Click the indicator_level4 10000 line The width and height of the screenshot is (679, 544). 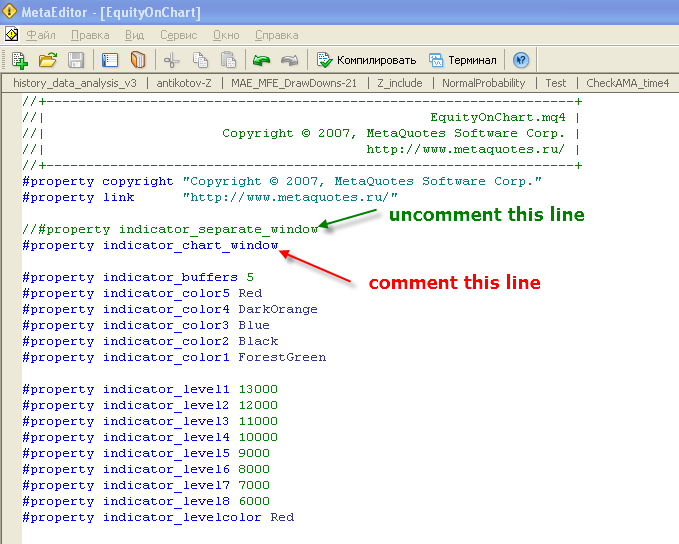click(150, 437)
